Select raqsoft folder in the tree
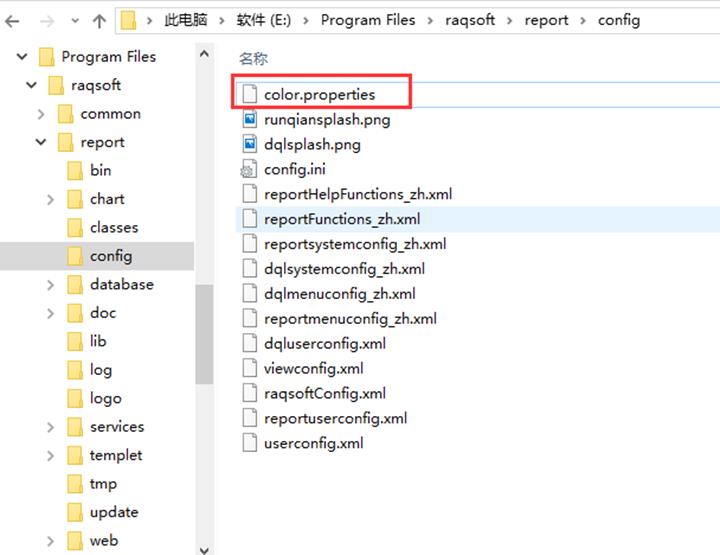 tap(96, 85)
